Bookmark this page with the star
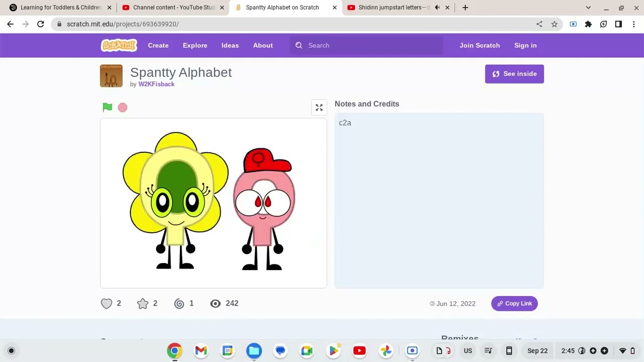644x362 pixels. coord(554,24)
